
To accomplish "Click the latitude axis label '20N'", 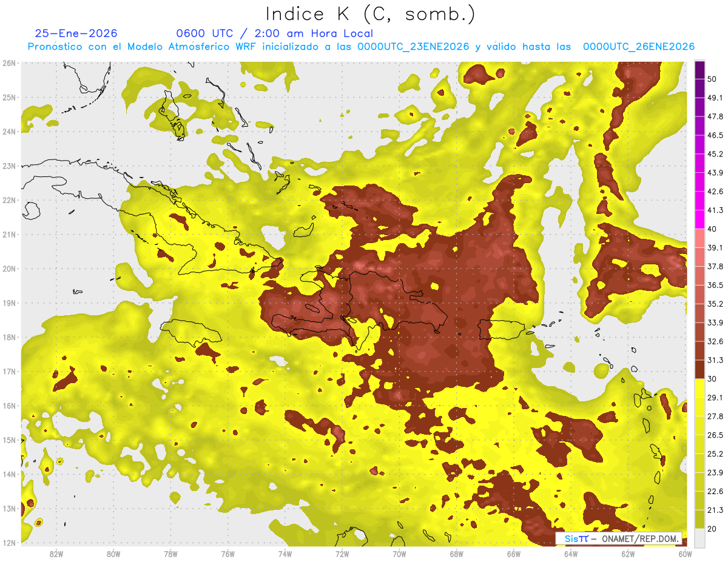I will tap(9, 269).
